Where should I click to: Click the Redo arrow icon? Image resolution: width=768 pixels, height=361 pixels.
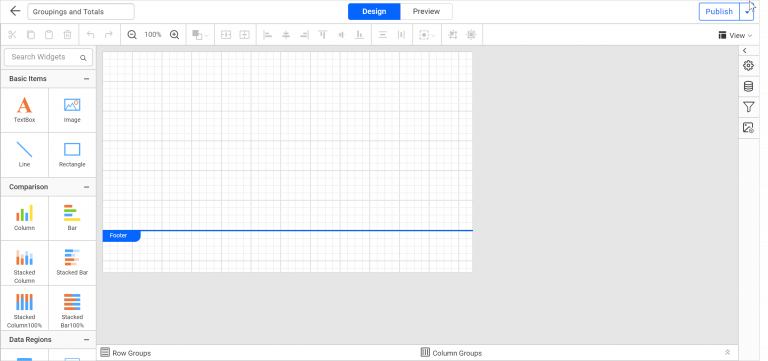109,35
